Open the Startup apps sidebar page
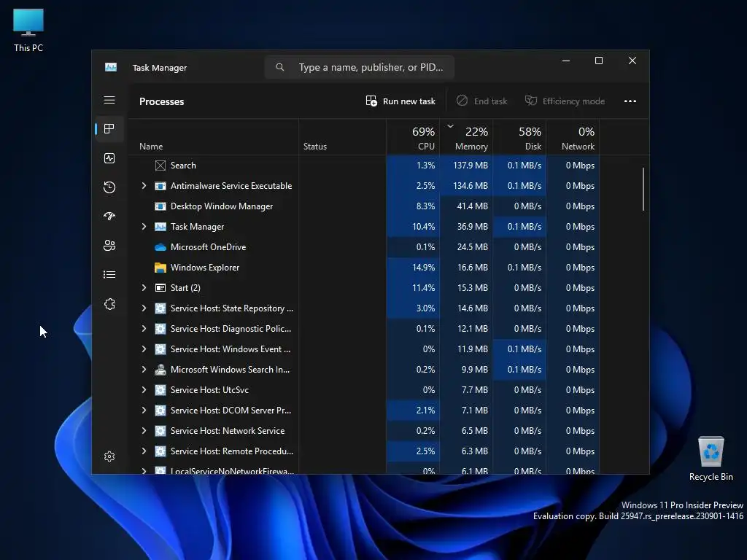 click(x=109, y=216)
